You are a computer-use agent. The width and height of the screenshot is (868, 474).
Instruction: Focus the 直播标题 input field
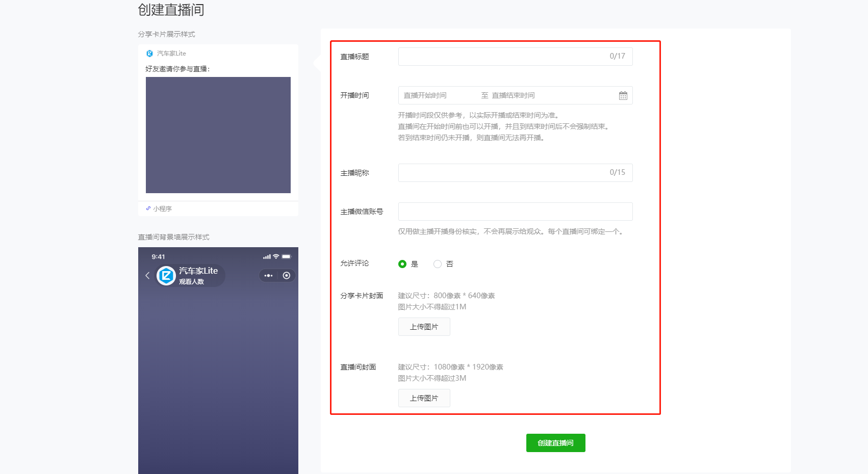502,57
